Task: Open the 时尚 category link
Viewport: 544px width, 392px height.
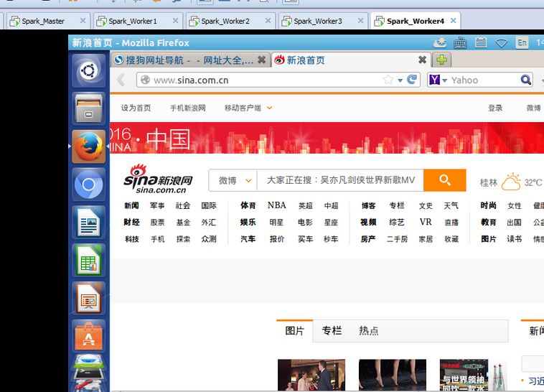Action: click(x=489, y=205)
